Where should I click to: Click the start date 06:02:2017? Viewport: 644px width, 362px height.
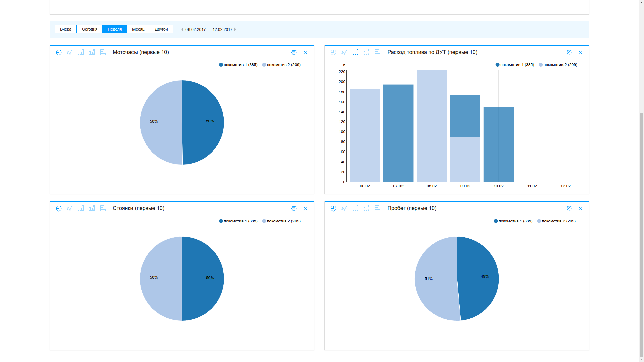pos(196,29)
